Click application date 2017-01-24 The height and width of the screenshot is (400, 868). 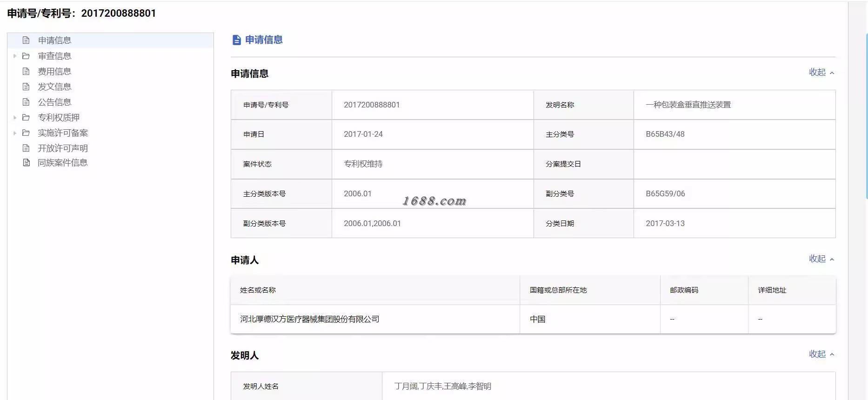coord(363,134)
